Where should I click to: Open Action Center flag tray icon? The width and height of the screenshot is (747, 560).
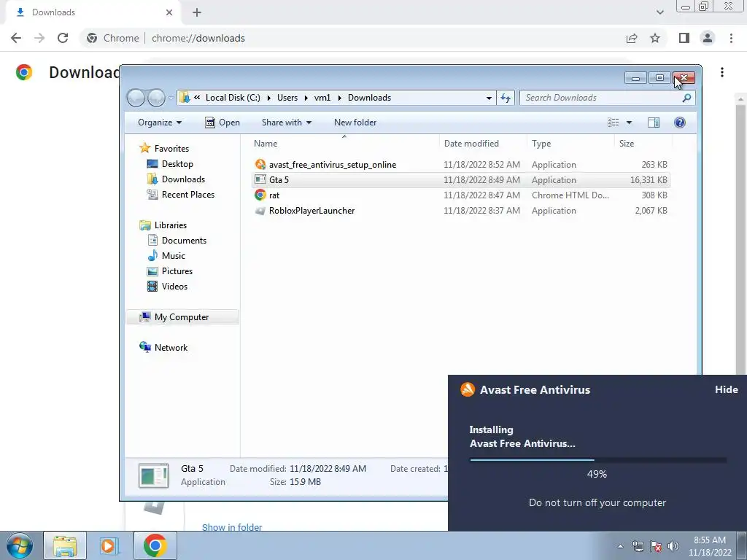656,546
